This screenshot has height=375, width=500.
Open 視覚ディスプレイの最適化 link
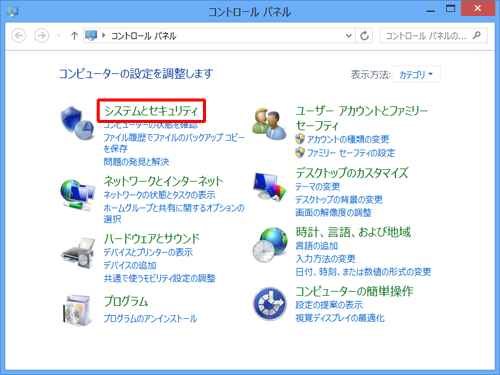pos(340,318)
